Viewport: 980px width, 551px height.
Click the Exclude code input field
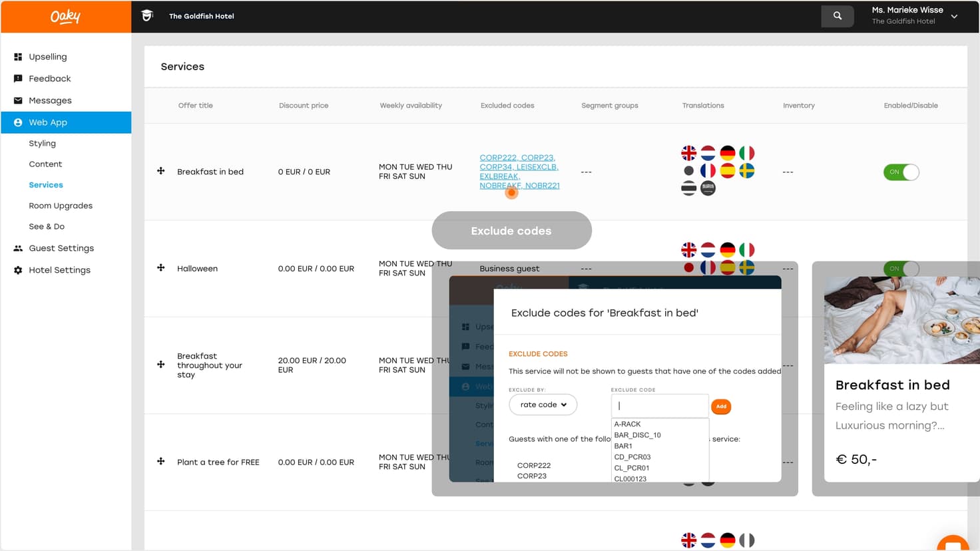coord(660,405)
